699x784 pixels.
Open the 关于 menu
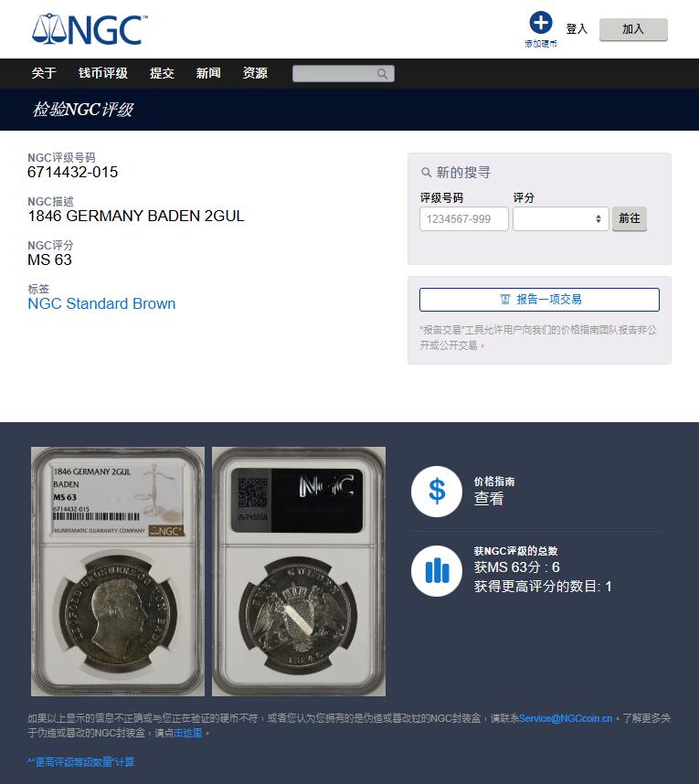coord(44,73)
